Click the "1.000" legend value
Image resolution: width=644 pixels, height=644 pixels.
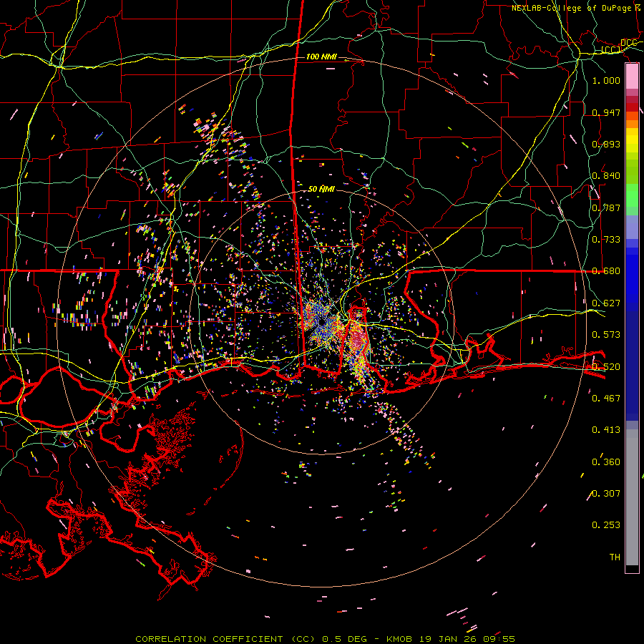606,80
